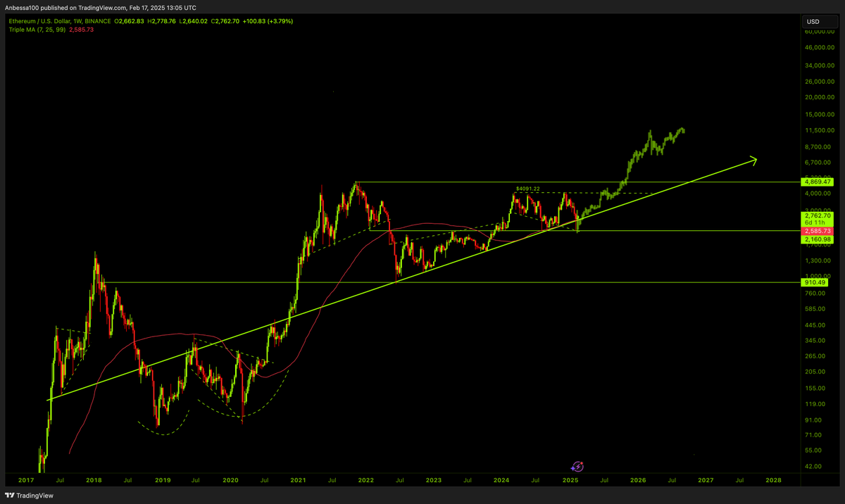845x504 pixels.
Task: Click the 15,000.00 price axis label
Action: (x=820, y=115)
